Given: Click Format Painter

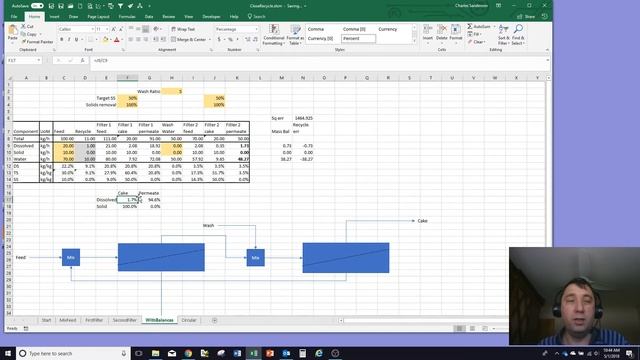Looking at the screenshot, I should point(38,42).
